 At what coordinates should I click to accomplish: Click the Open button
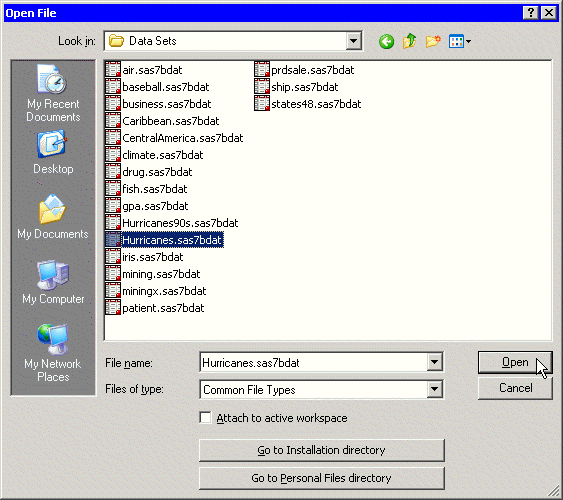click(x=515, y=362)
